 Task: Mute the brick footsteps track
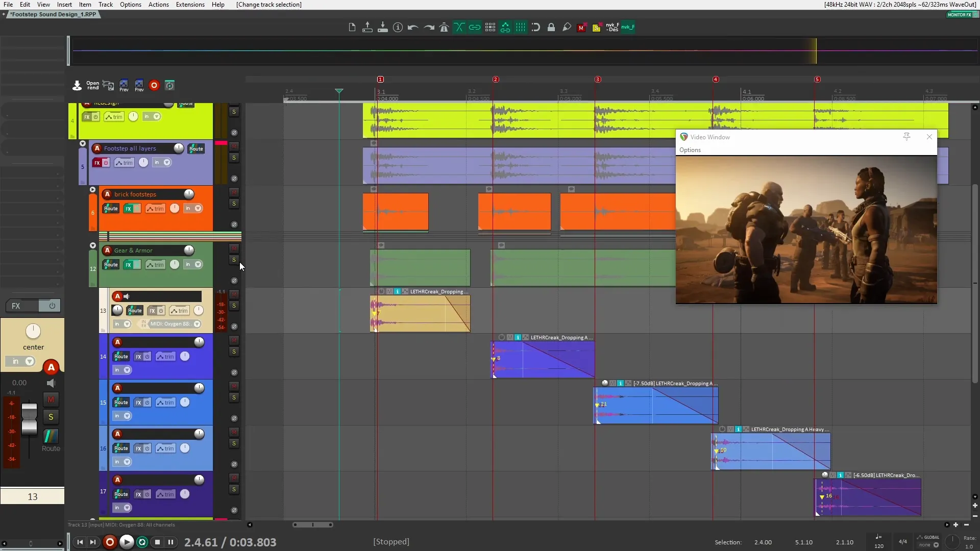tap(234, 192)
